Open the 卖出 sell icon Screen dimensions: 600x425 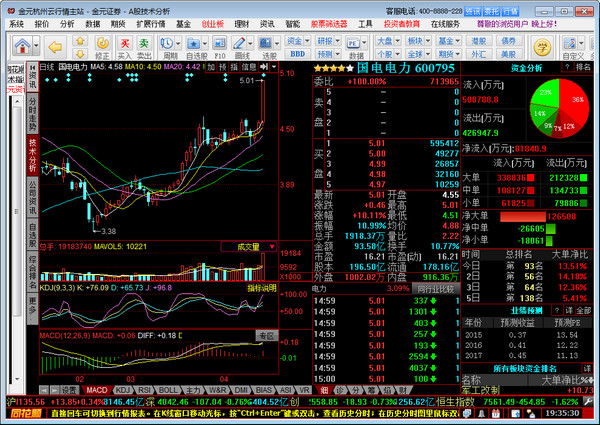click(x=144, y=43)
